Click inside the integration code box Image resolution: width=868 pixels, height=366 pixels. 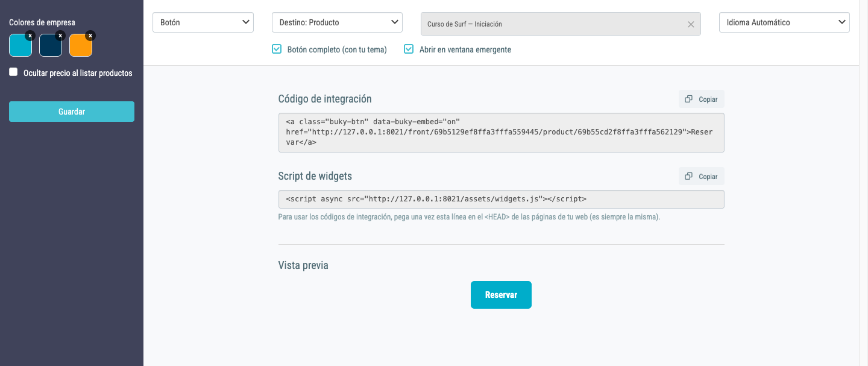tap(501, 133)
